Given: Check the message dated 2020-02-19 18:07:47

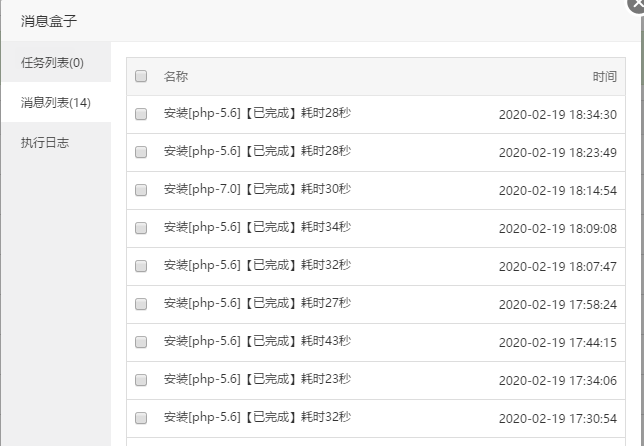Looking at the screenshot, I should (141, 266).
